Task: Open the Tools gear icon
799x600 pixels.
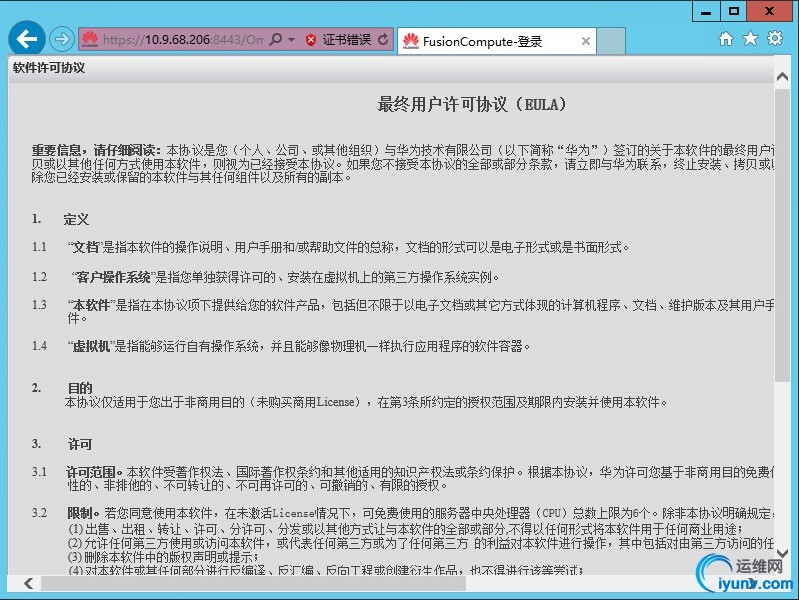Action: [775, 38]
